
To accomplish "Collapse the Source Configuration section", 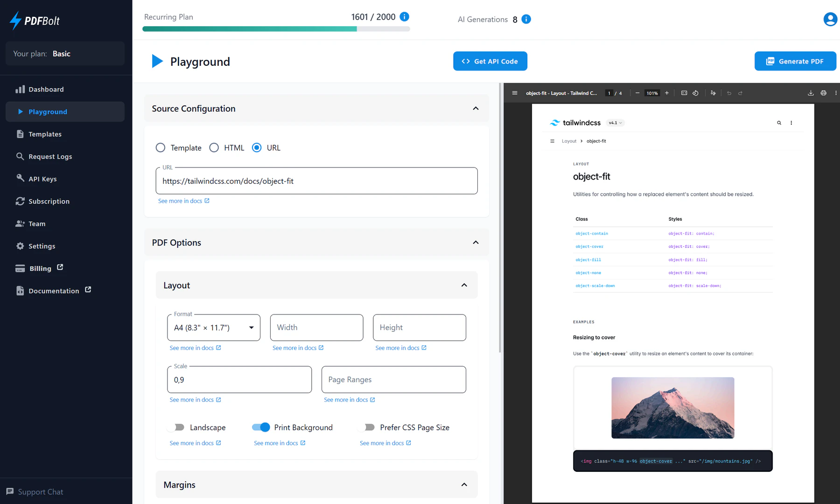I will (x=476, y=108).
